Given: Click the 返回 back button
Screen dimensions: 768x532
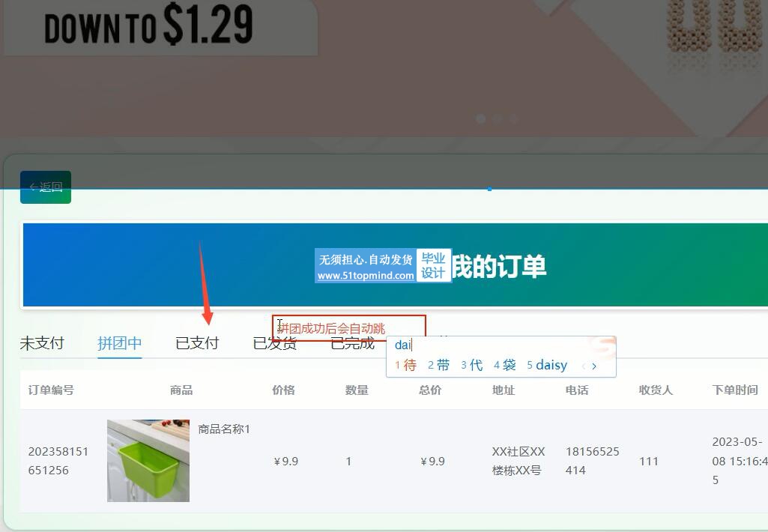Looking at the screenshot, I should pyautogui.click(x=46, y=187).
